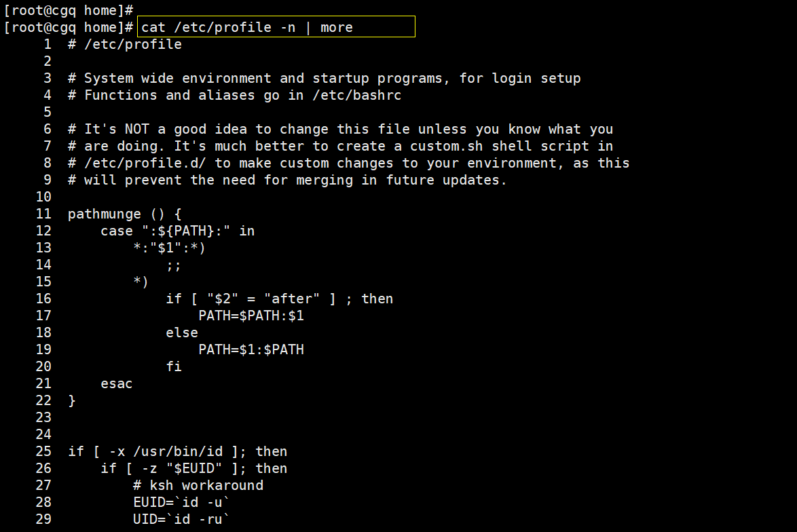Click line number 11 in the output
The image size is (797, 532).
[43, 214]
